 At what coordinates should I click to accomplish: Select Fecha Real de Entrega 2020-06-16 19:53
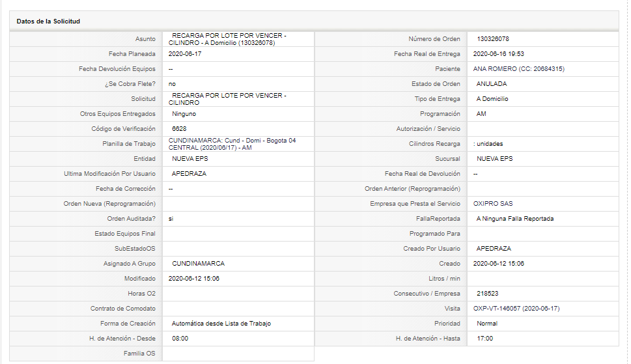pyautogui.click(x=499, y=54)
